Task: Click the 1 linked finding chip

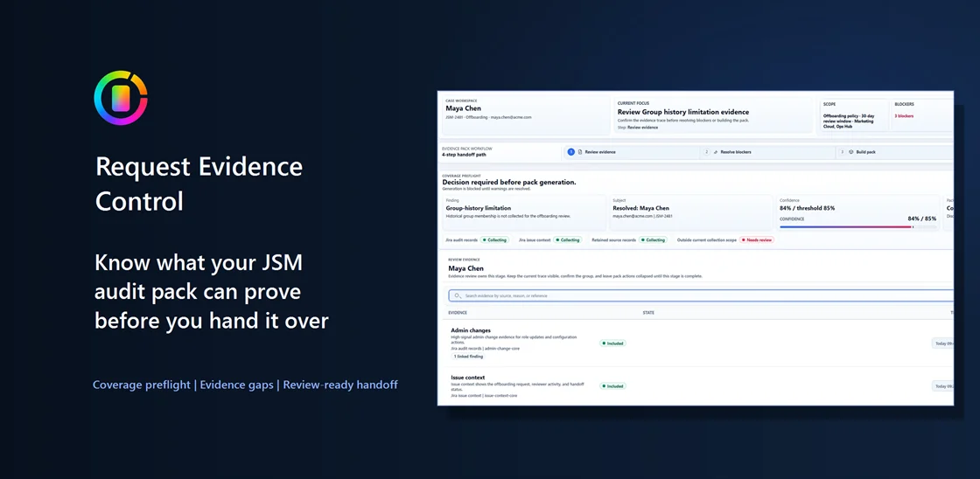Action: pyautogui.click(x=468, y=357)
